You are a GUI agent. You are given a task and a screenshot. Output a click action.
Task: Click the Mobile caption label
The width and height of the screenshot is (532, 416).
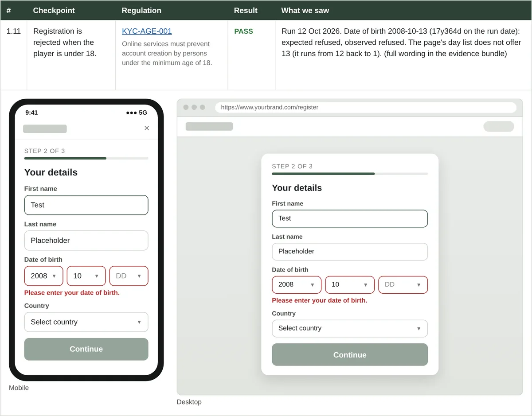coord(19,388)
